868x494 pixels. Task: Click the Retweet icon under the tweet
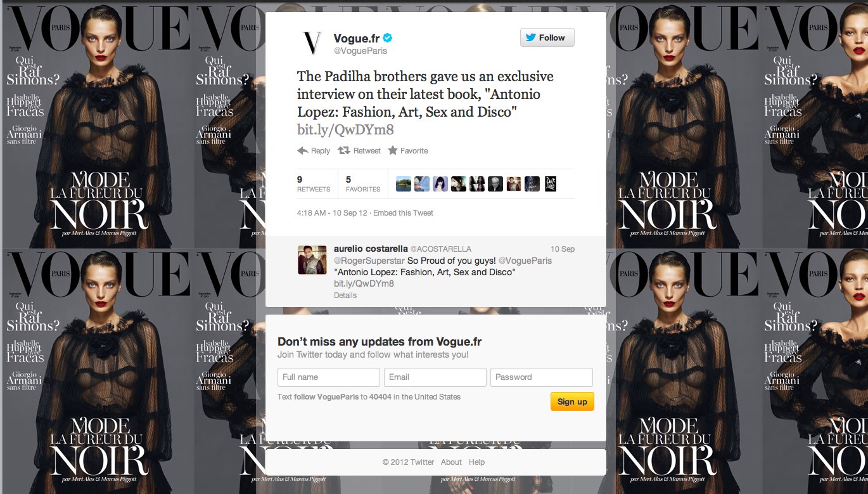(343, 150)
